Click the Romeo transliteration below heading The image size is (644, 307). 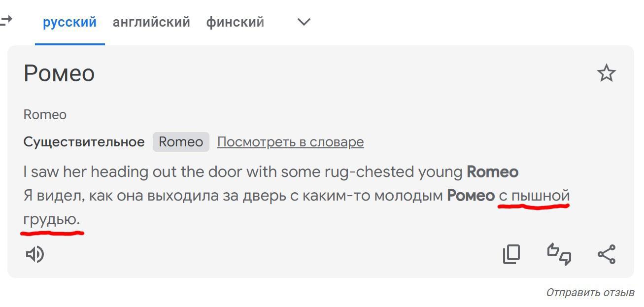click(x=45, y=115)
